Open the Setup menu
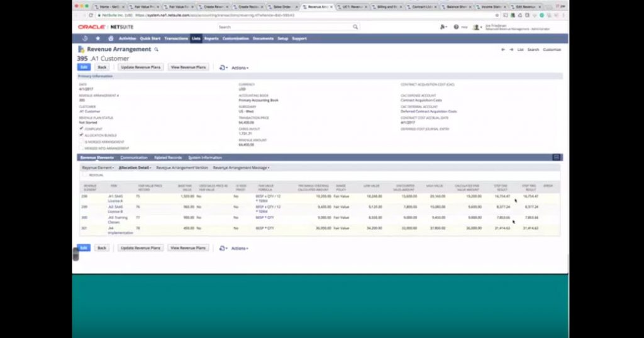 [x=282, y=38]
